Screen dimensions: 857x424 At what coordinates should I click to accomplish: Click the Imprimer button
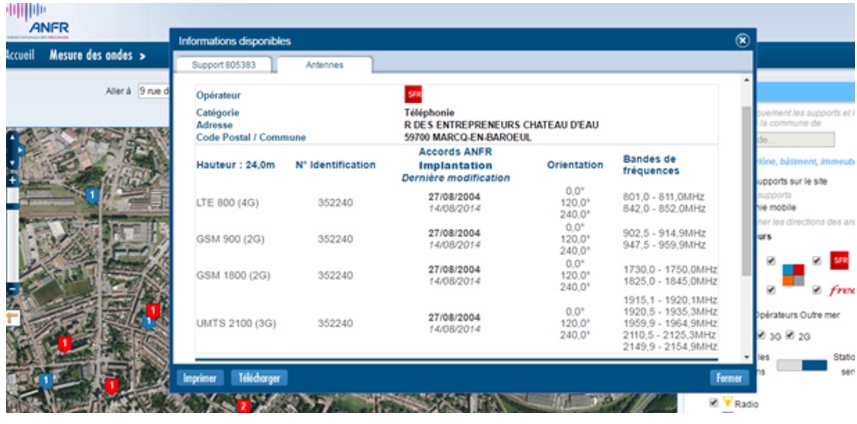[199, 378]
